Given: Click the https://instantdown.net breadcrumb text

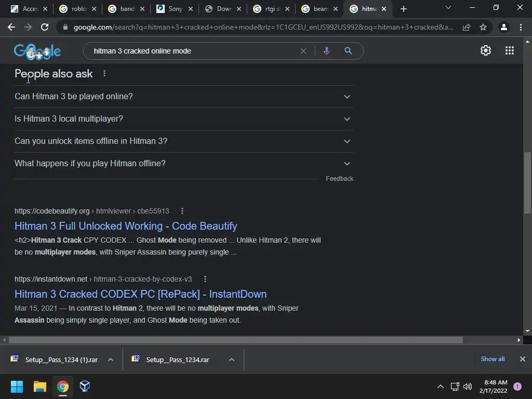Looking at the screenshot, I should (51, 279).
